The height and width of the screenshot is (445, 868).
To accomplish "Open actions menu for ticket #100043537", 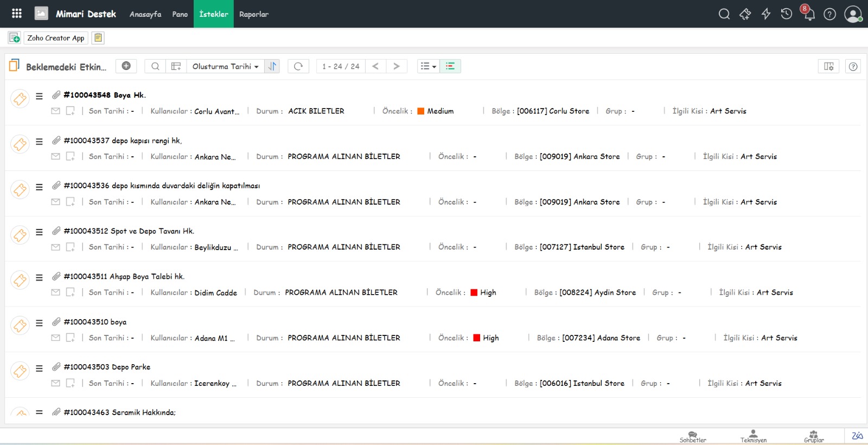I will (39, 142).
